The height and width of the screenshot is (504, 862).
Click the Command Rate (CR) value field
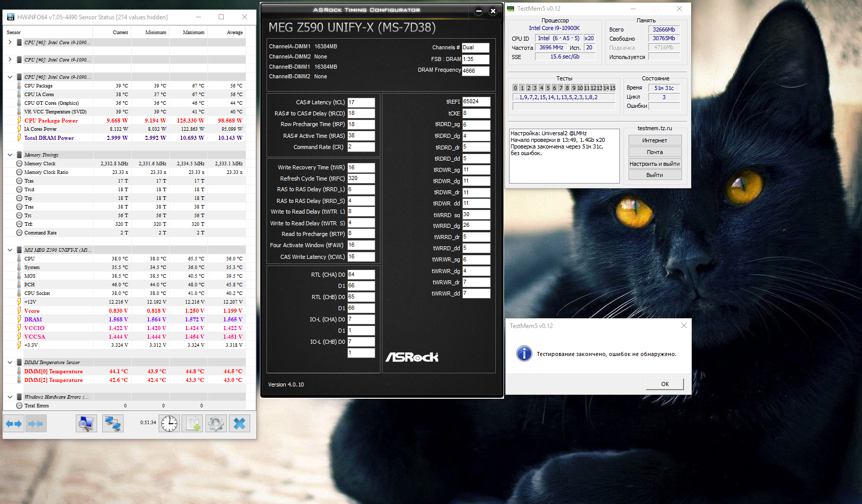pos(361,147)
